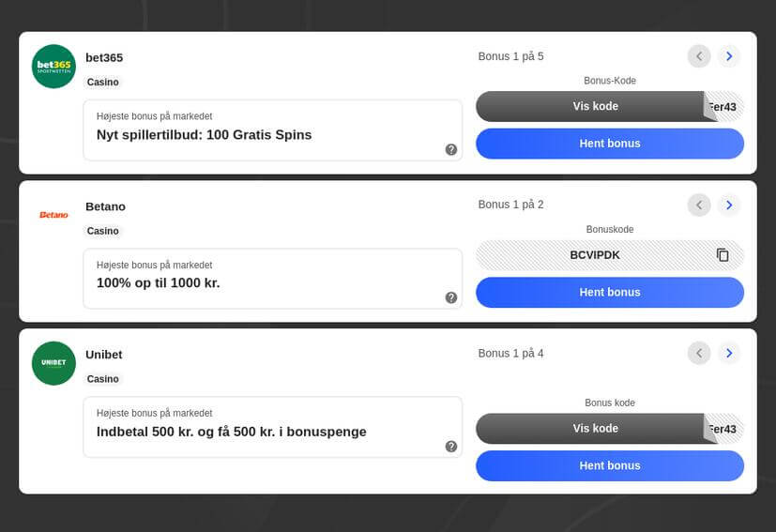Viewport: 776px width, 532px height.
Task: Click the Betano logo icon
Action: point(53,215)
